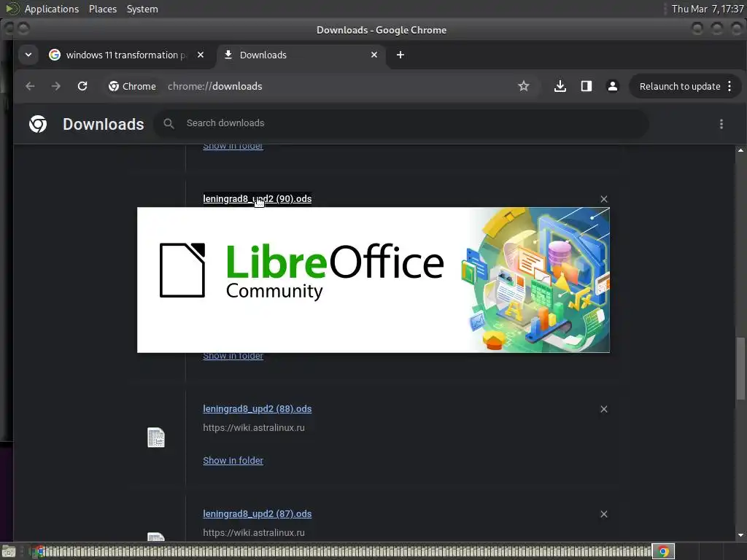
Task: Click wiki.astralinux.ru URL under (88).ods
Action: tap(254, 427)
